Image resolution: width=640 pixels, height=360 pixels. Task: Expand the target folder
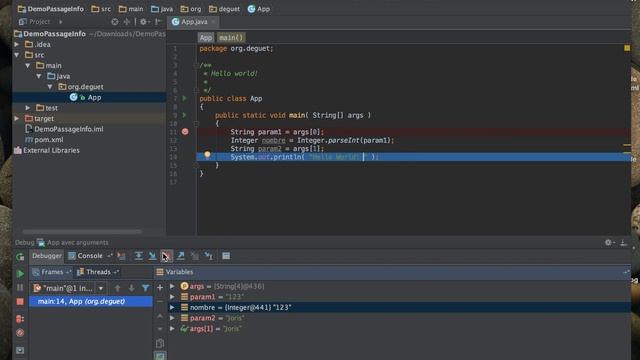coord(17,118)
